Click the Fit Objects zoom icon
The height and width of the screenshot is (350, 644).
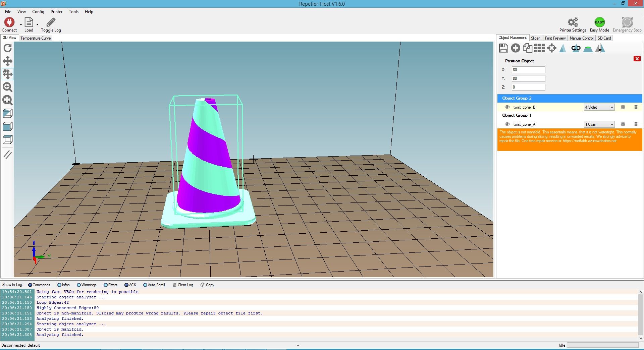pyautogui.click(x=8, y=100)
